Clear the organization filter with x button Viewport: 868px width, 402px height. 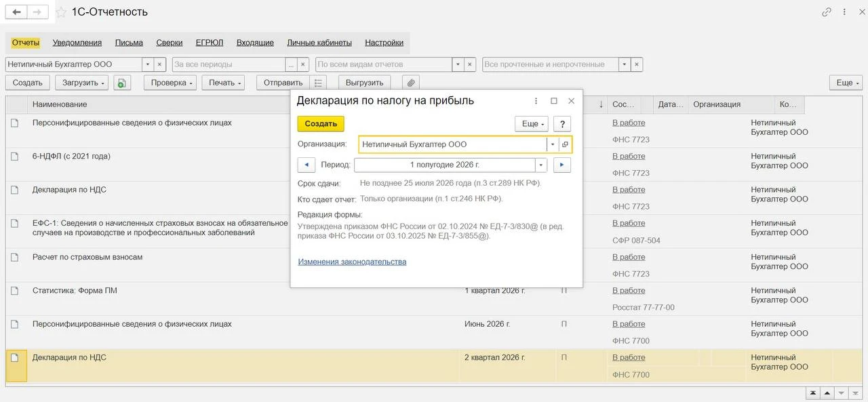pos(160,64)
